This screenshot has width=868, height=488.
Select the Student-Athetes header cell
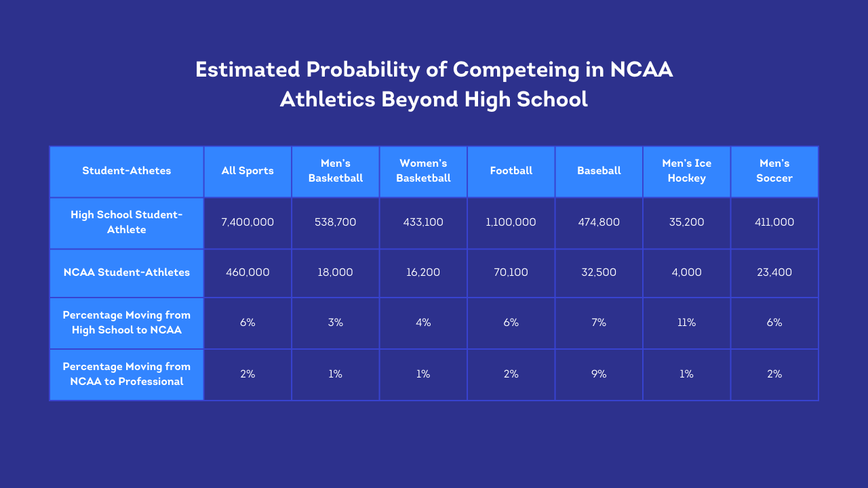pyautogui.click(x=127, y=171)
